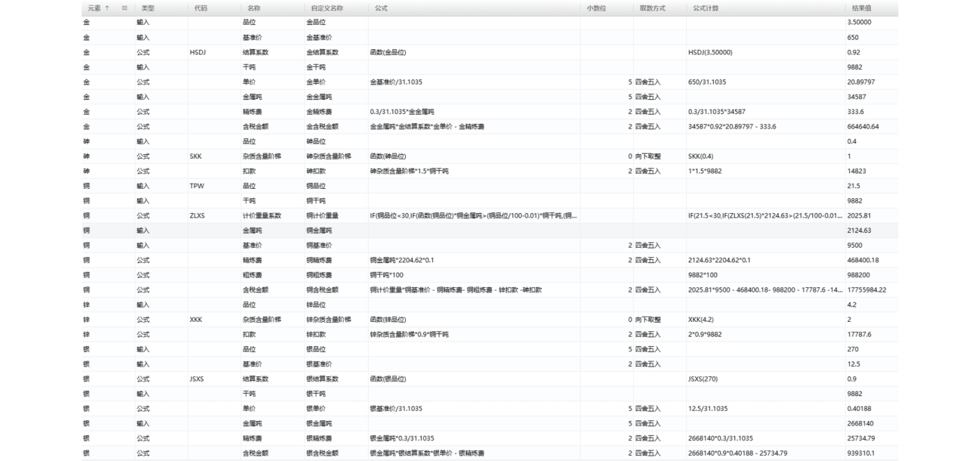Click the 向下取整 cell in the 砷杂质含量阶梯 row
Screen dimensions: 980x461
point(648,156)
